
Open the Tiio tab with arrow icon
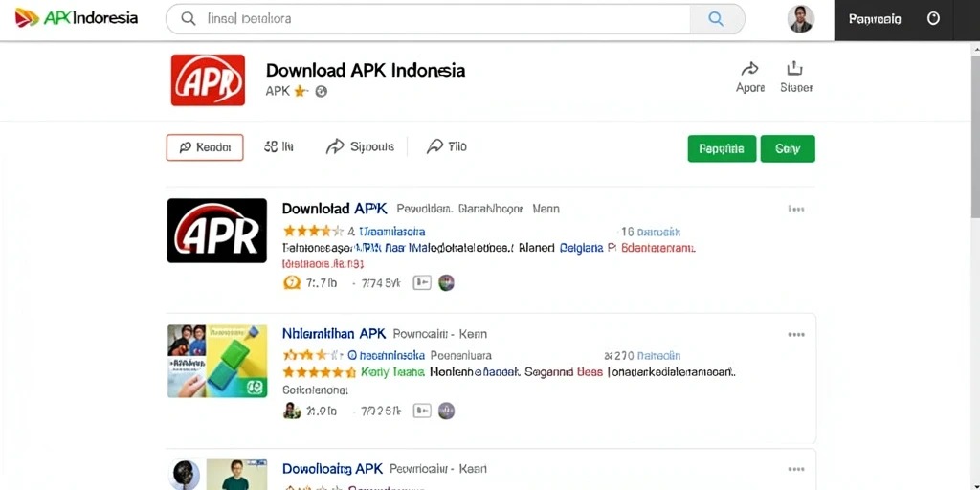click(446, 146)
